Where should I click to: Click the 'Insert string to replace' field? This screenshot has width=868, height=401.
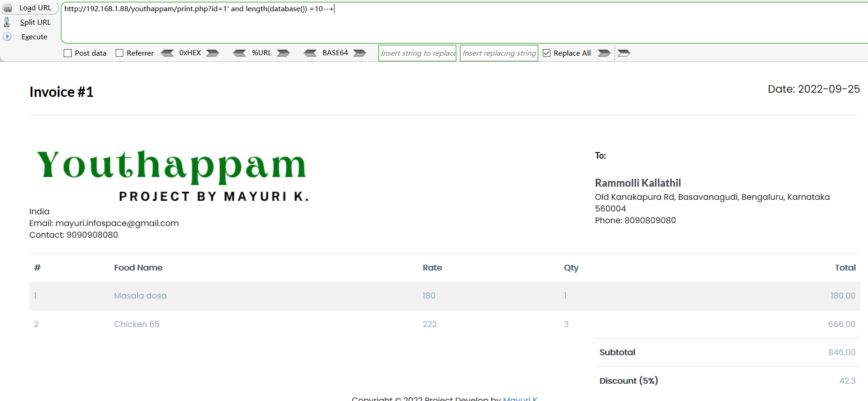417,53
